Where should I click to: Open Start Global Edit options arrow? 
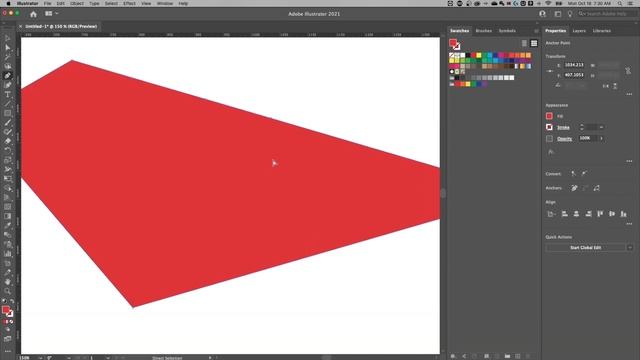coord(630,248)
